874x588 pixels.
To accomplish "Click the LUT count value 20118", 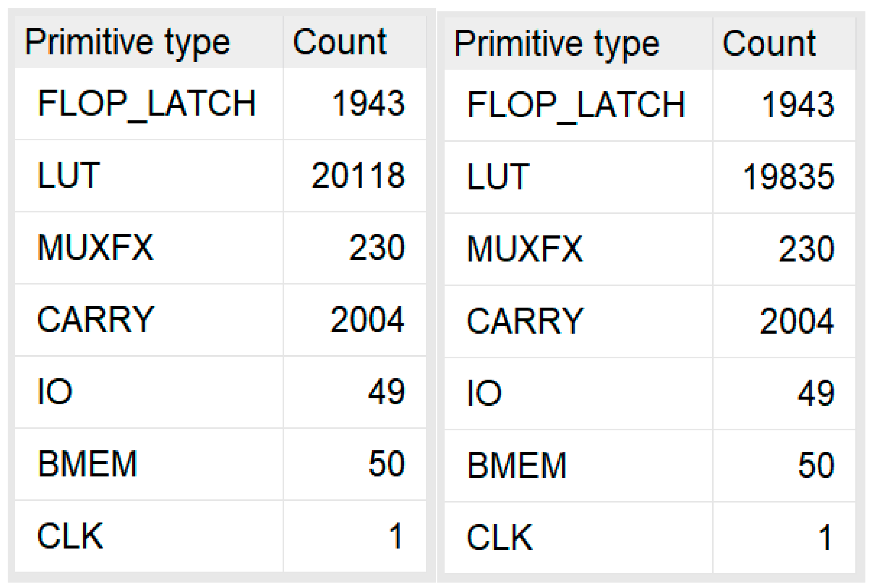I will [x=358, y=175].
